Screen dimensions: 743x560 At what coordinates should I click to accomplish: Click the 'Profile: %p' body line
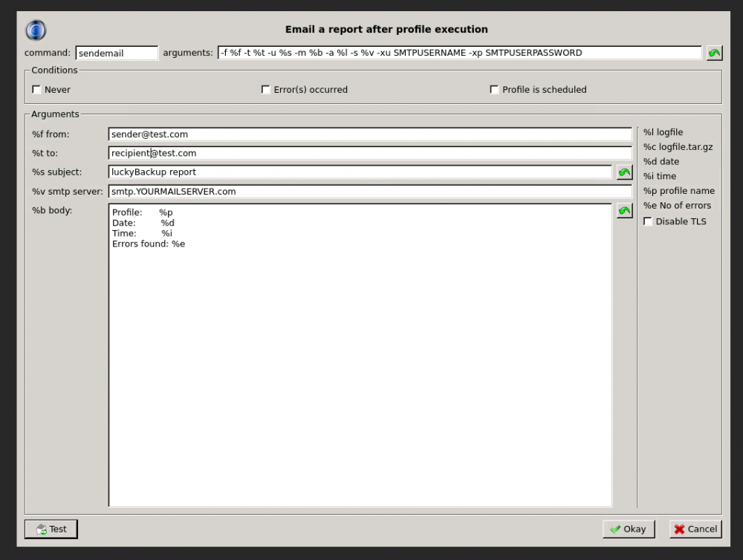click(142, 212)
